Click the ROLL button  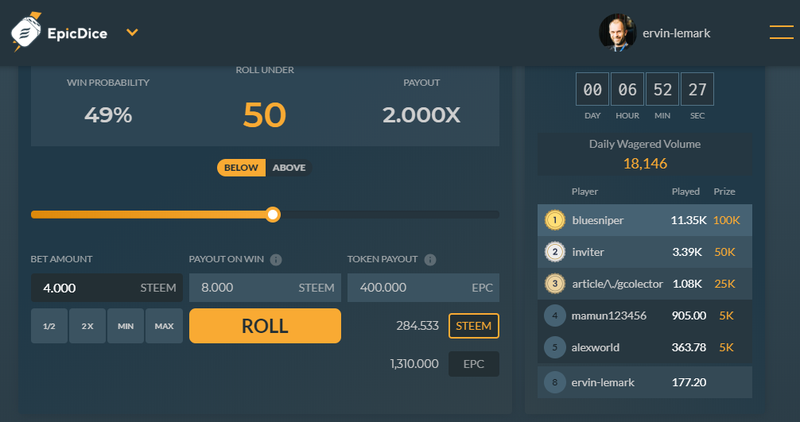coord(265,326)
